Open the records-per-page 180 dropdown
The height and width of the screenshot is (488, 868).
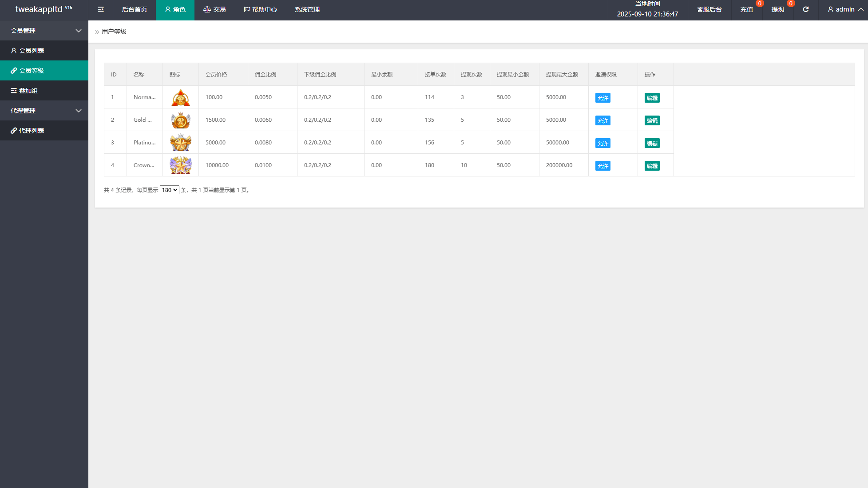pyautogui.click(x=169, y=190)
